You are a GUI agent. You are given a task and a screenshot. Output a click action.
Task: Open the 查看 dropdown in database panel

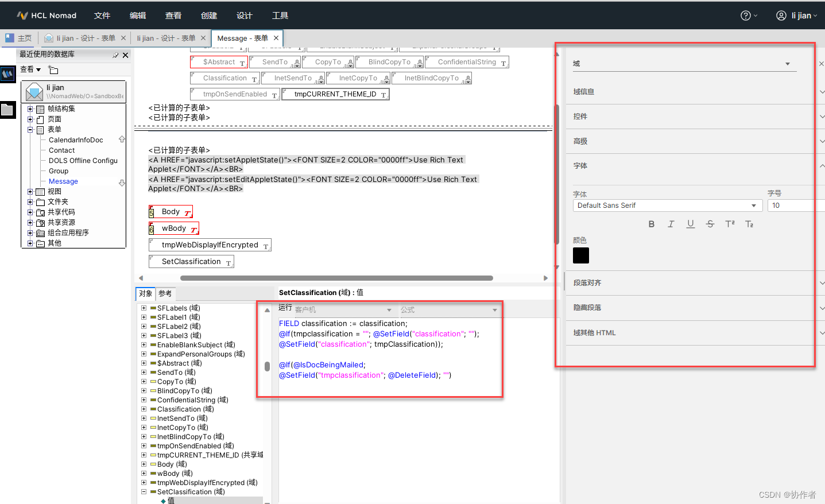click(30, 69)
